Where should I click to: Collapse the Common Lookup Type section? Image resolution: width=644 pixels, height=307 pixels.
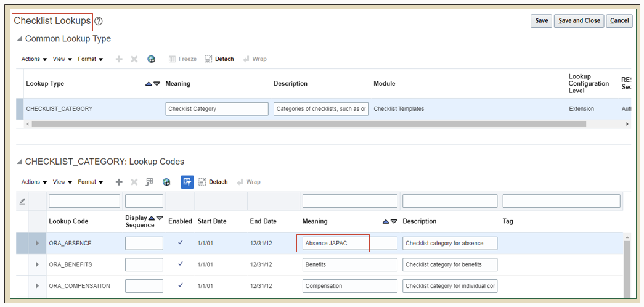[19, 39]
